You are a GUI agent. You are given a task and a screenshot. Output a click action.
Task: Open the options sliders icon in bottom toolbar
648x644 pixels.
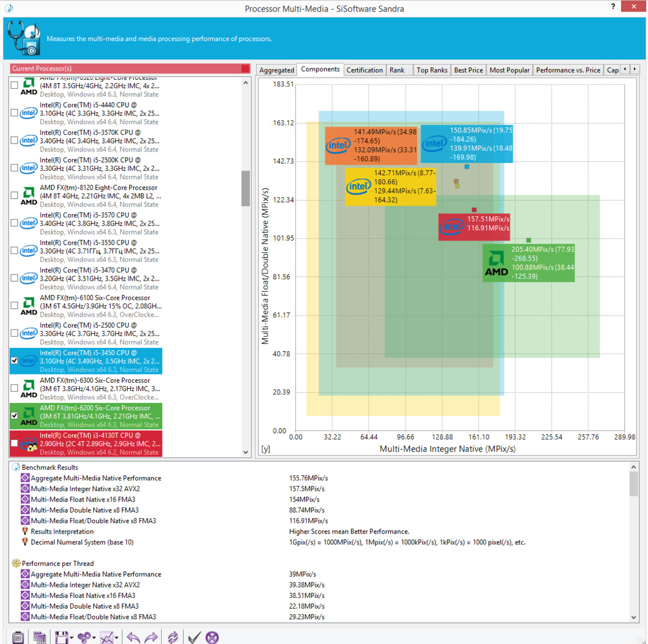(x=18, y=637)
